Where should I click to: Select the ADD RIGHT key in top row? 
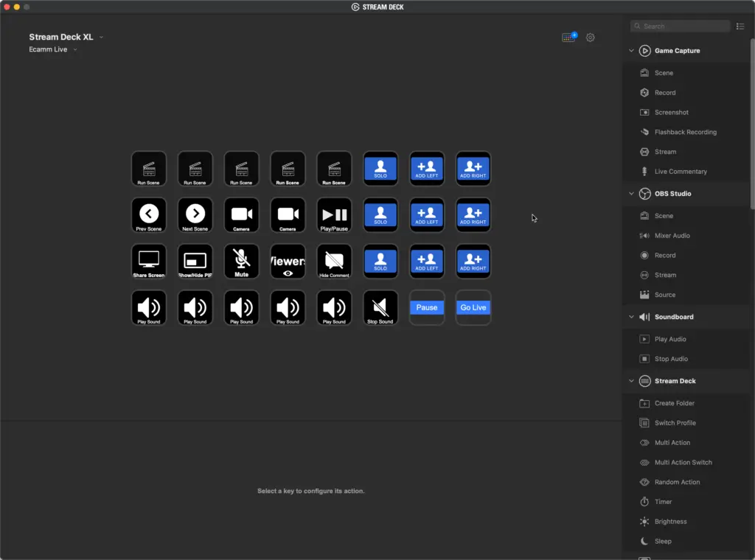coord(473,169)
